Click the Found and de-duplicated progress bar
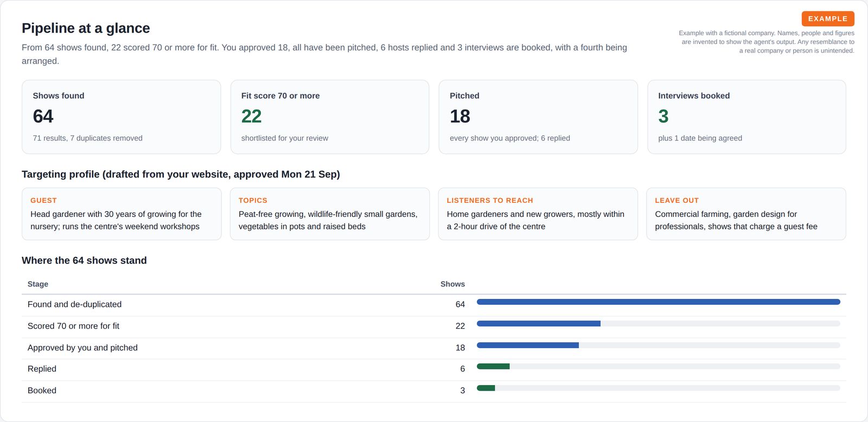Viewport: 868px width, 422px height. pyautogui.click(x=659, y=302)
